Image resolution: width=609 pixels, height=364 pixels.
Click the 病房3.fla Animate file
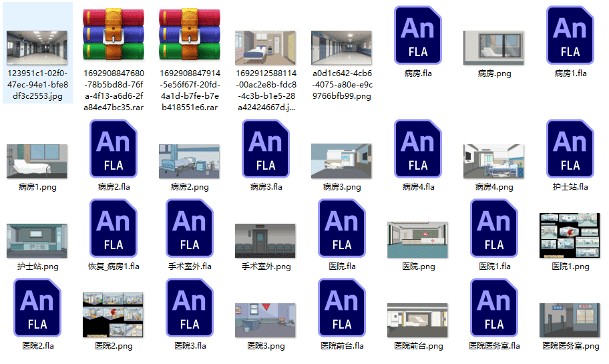(266, 147)
